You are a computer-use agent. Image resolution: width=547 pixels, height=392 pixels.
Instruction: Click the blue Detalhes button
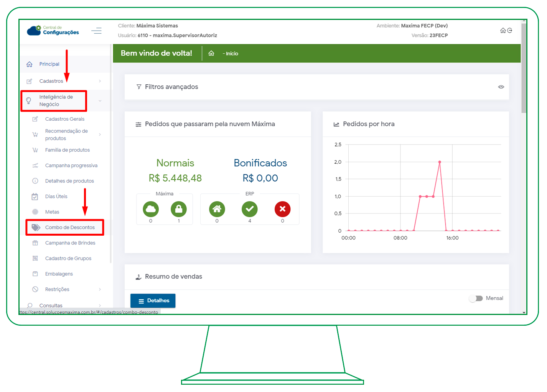coord(153,301)
